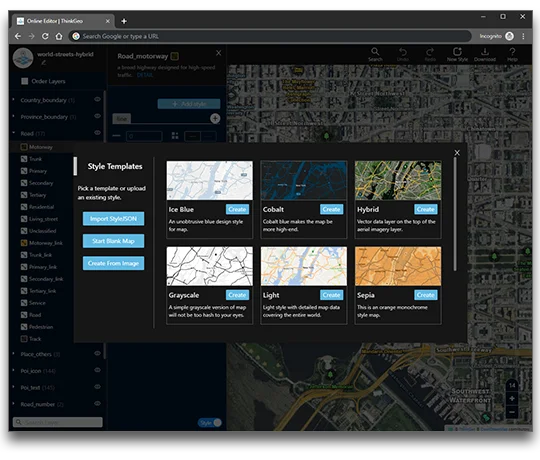Create a map from Ice Blue template
This screenshot has height=460, width=540.
237,209
